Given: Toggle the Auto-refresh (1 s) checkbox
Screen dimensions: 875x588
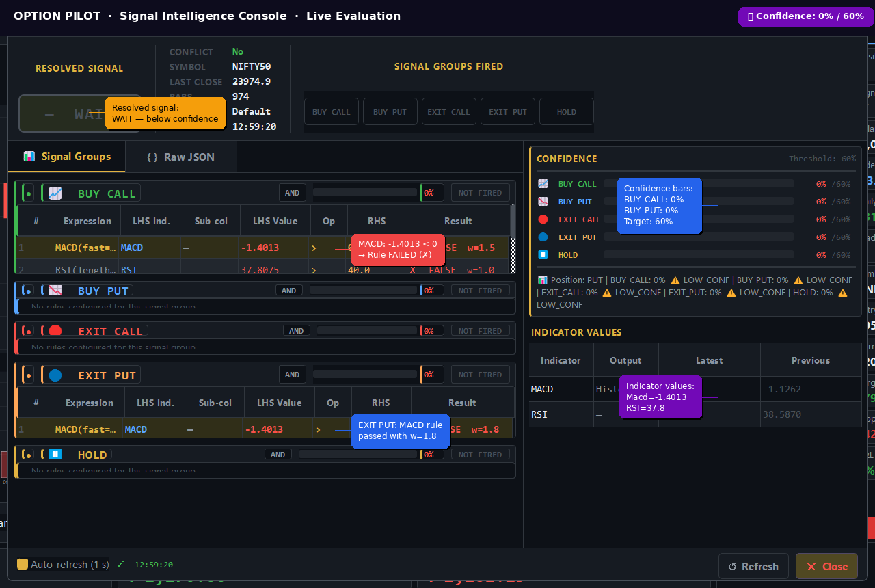Looking at the screenshot, I should point(23,565).
